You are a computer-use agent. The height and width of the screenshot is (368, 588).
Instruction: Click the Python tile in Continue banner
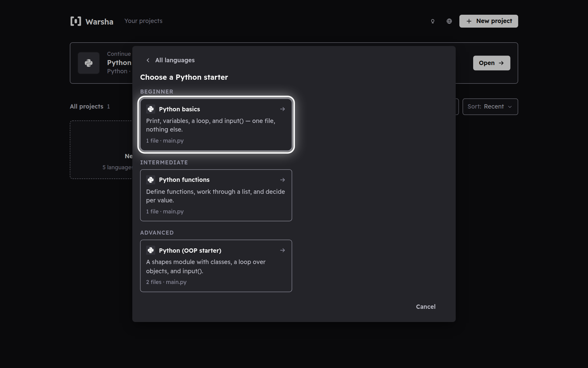(x=89, y=63)
